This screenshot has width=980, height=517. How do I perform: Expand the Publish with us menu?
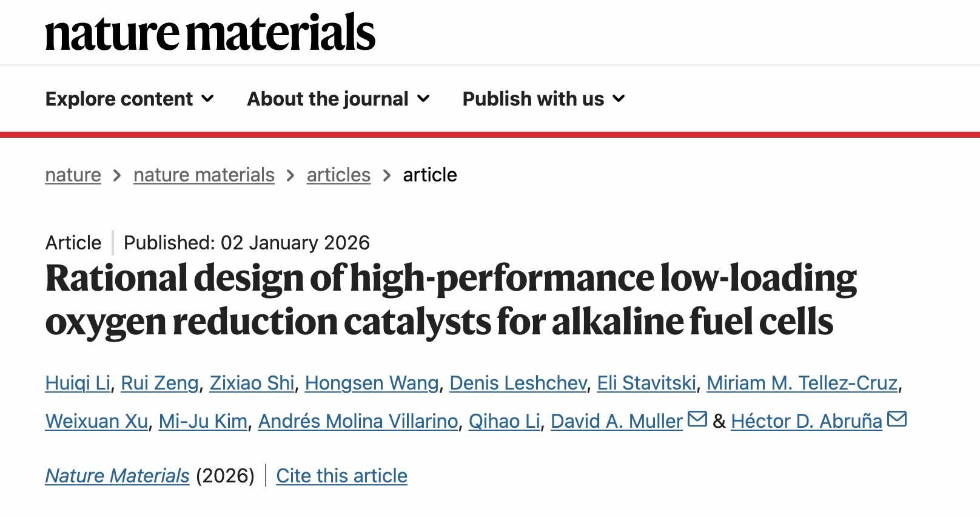pos(543,99)
